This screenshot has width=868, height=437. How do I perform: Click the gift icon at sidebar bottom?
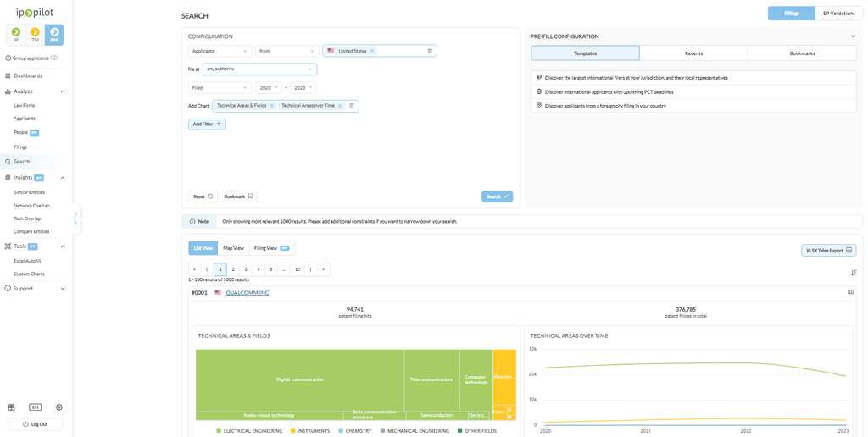click(11, 407)
